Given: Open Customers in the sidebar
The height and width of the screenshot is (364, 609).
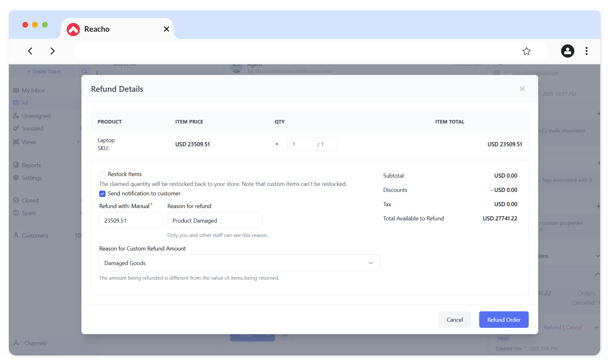Looking at the screenshot, I should (35, 235).
